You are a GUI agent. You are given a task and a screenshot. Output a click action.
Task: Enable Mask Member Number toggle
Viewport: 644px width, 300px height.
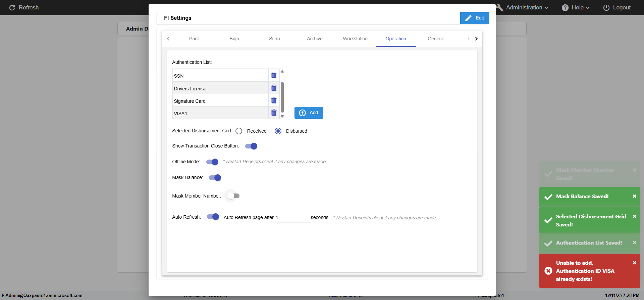(233, 196)
